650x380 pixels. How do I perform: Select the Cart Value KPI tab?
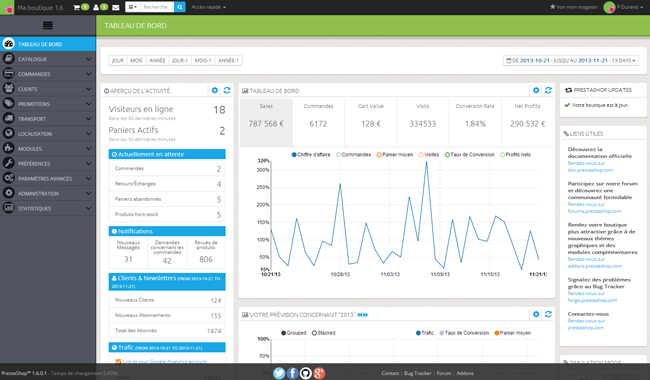coord(371,122)
